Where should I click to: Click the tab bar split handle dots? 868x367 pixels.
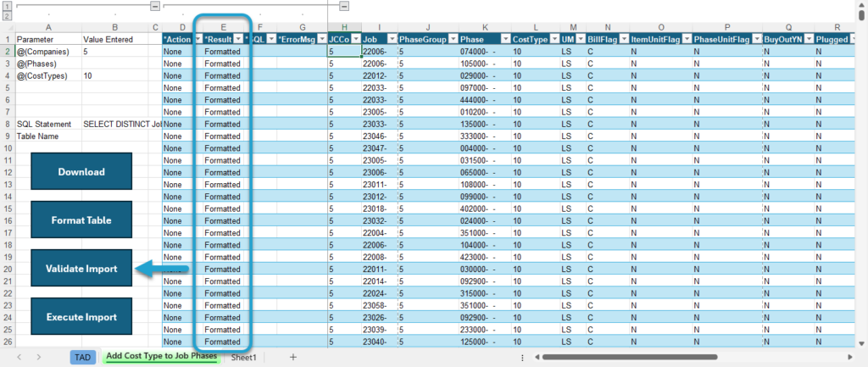tap(522, 357)
